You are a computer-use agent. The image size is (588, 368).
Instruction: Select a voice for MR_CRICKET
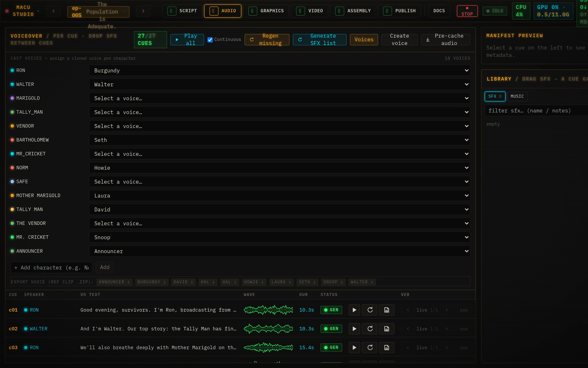(x=280, y=154)
